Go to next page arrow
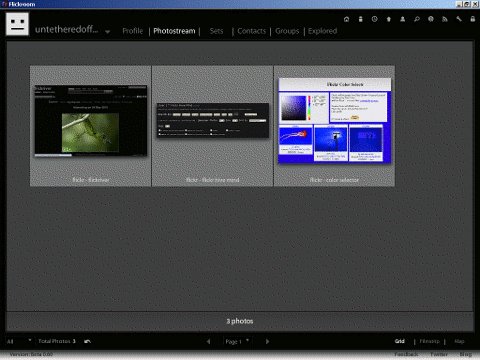 click(267, 341)
